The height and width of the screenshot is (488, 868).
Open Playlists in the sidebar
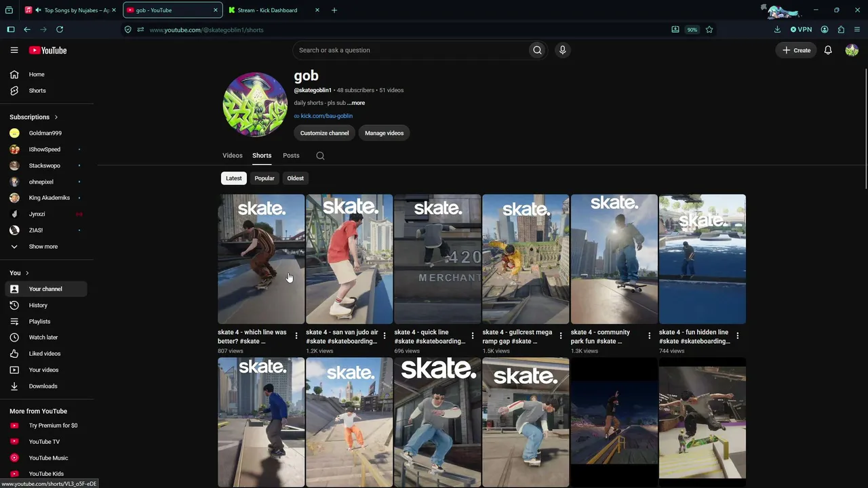(46, 321)
